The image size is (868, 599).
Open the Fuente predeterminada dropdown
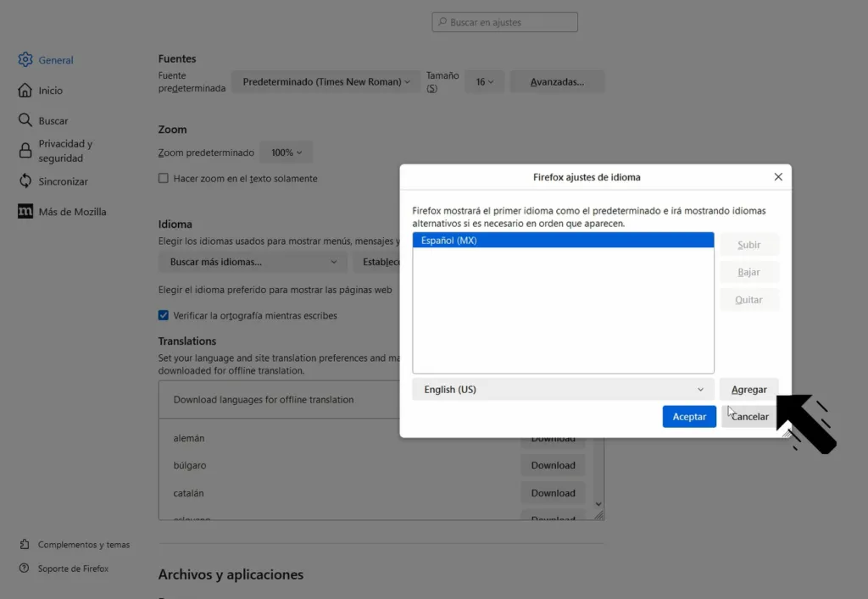click(x=326, y=82)
